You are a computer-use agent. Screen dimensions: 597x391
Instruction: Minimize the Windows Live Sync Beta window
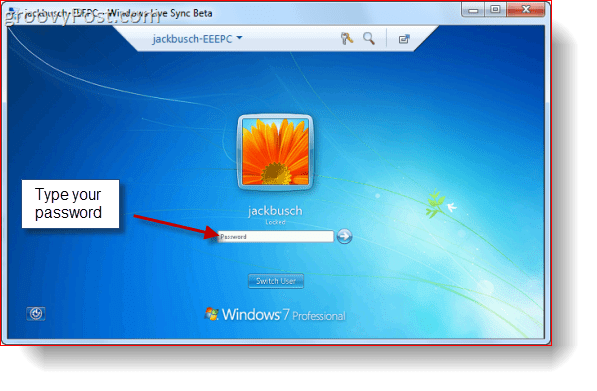[473, 10]
